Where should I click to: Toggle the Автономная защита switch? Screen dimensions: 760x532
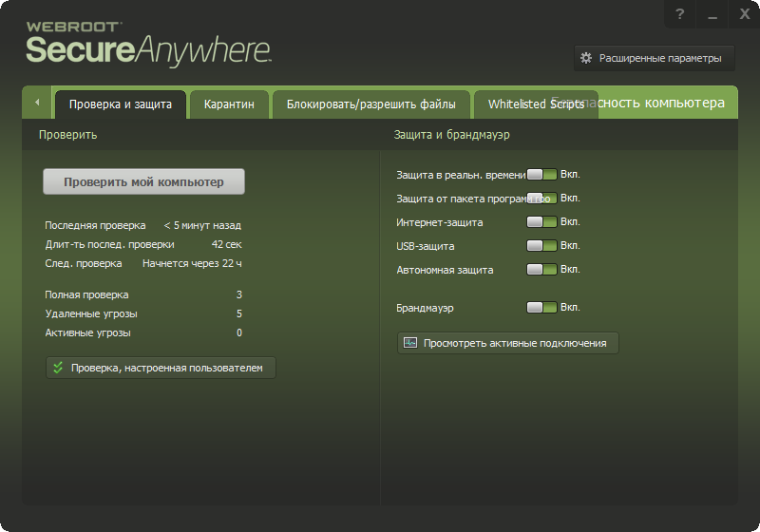coord(541,270)
